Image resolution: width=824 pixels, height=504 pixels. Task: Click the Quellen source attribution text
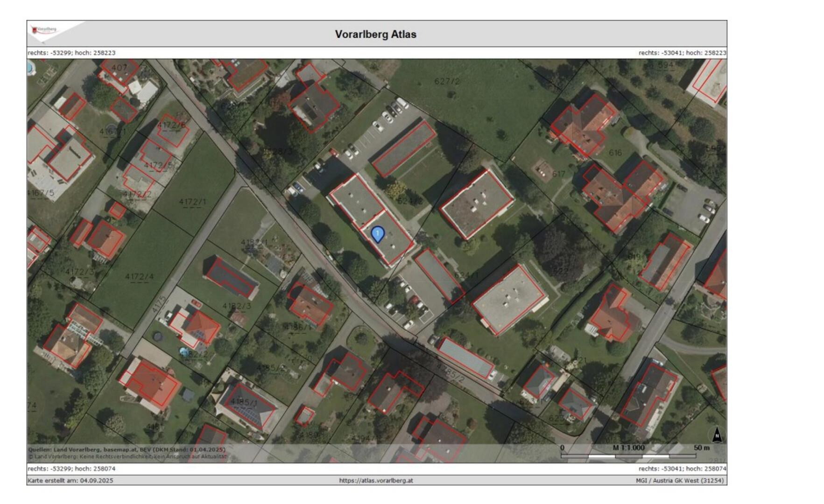127,449
